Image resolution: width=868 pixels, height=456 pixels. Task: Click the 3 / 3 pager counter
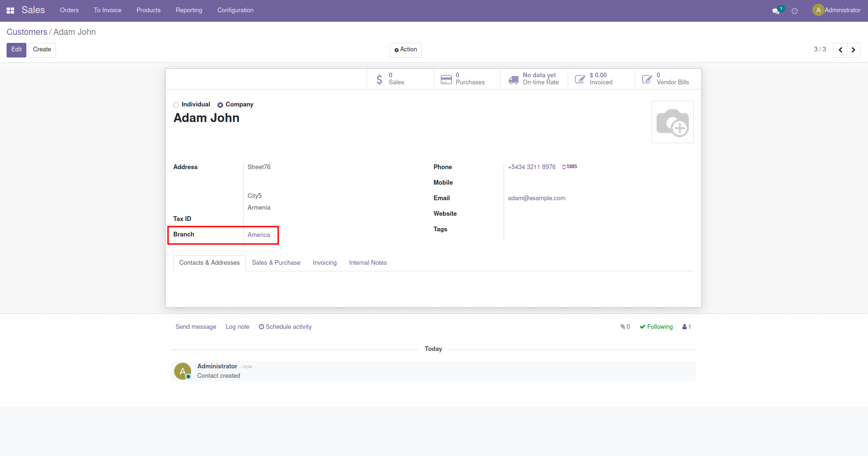click(x=820, y=49)
